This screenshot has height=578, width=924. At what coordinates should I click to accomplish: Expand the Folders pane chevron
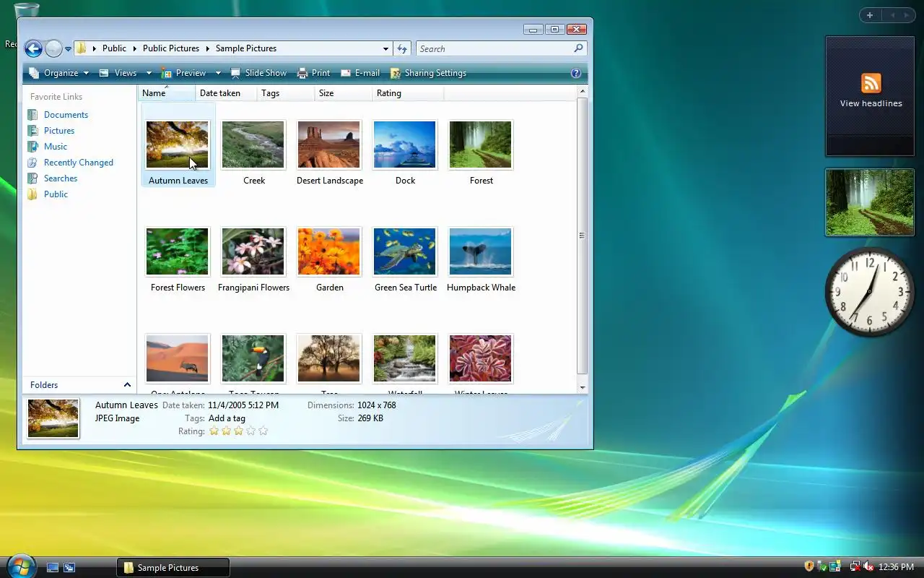click(127, 385)
